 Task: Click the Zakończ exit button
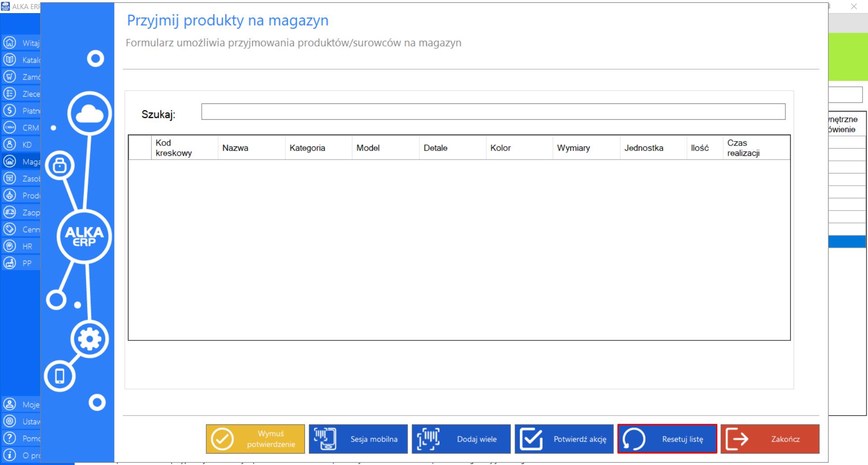tap(770, 439)
